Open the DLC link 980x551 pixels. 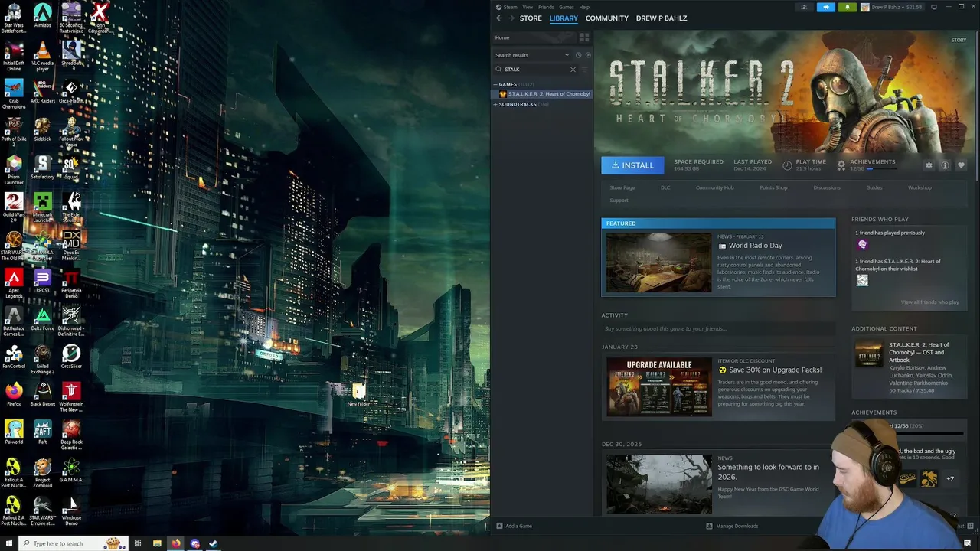pos(665,187)
